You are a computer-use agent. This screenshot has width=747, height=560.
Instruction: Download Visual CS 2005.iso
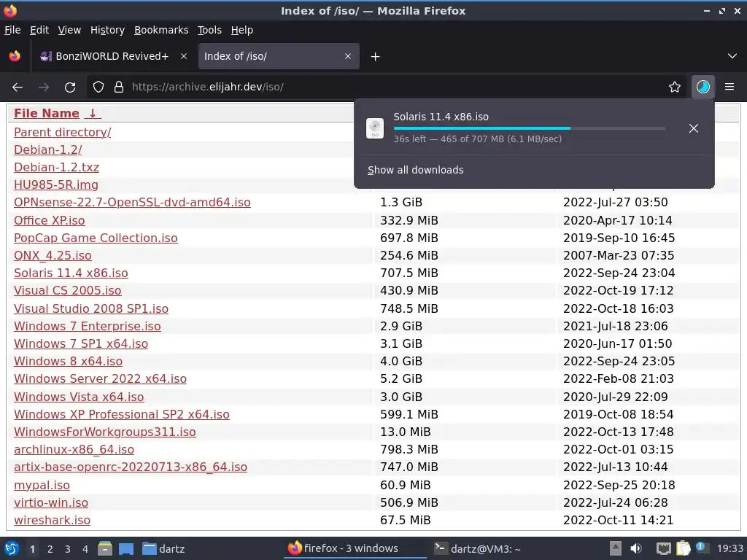(x=68, y=290)
